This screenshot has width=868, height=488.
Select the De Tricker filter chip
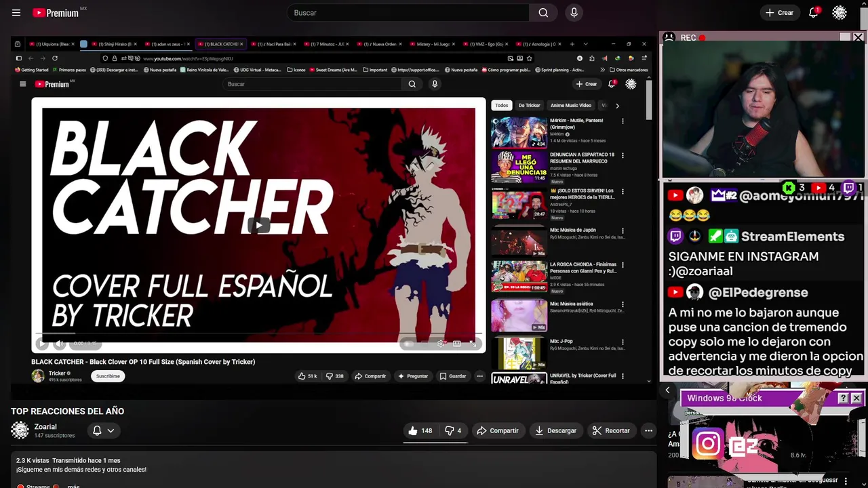530,106
